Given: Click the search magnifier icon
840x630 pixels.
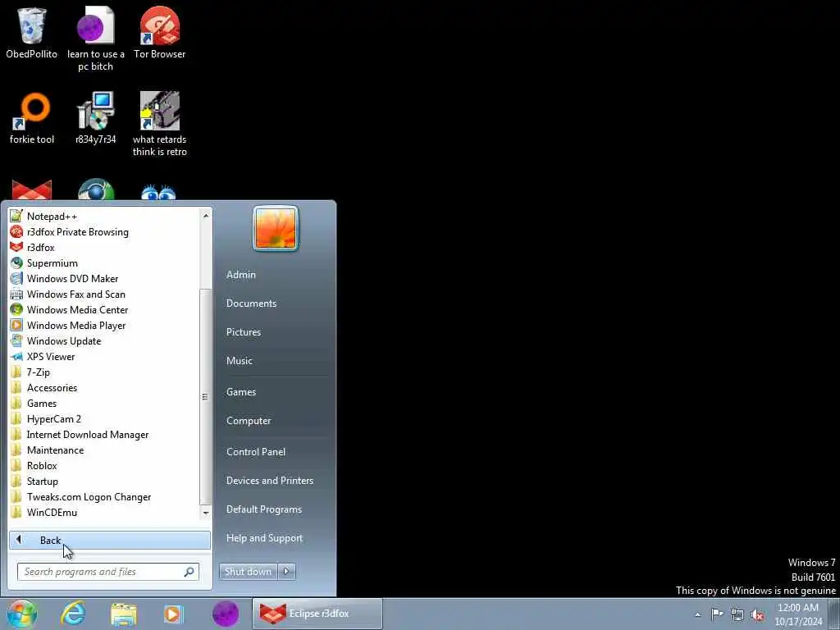Looking at the screenshot, I should click(x=189, y=572).
